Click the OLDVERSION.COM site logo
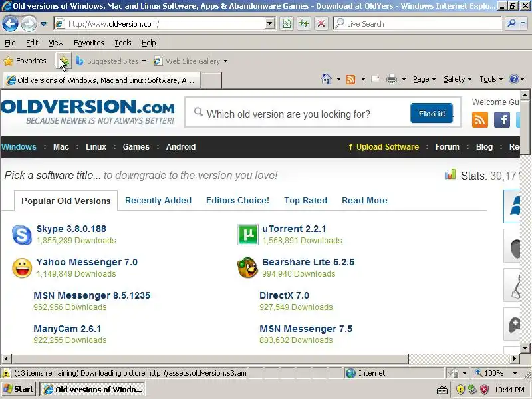 coord(88,112)
